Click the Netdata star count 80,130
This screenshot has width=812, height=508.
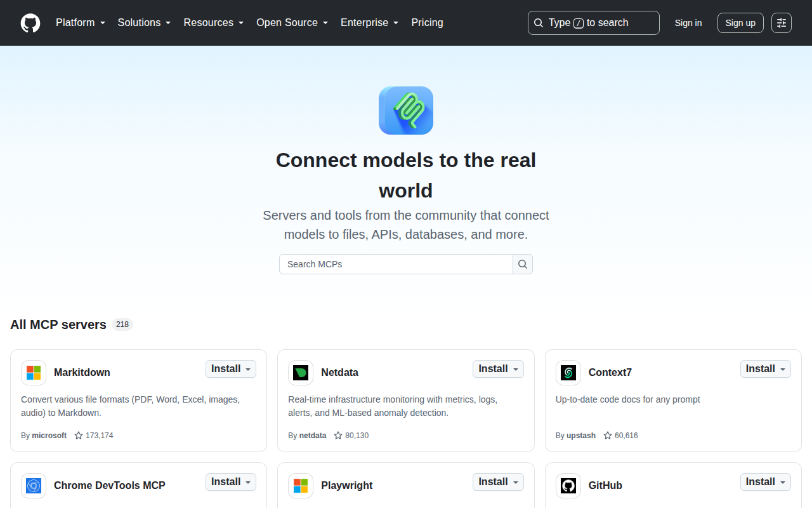tap(357, 436)
